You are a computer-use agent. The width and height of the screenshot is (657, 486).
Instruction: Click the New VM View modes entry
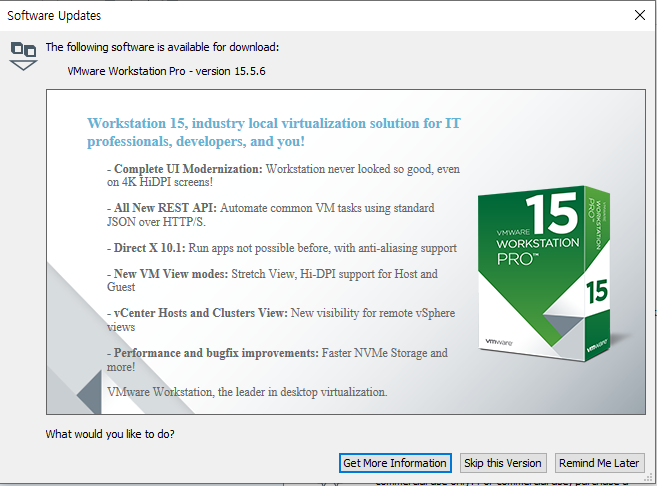click(x=273, y=281)
